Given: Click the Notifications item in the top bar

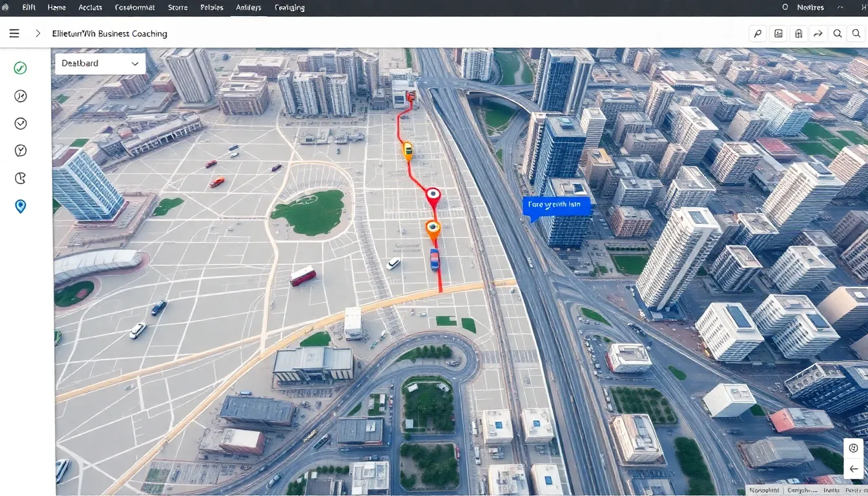Looking at the screenshot, I should click(x=811, y=7).
